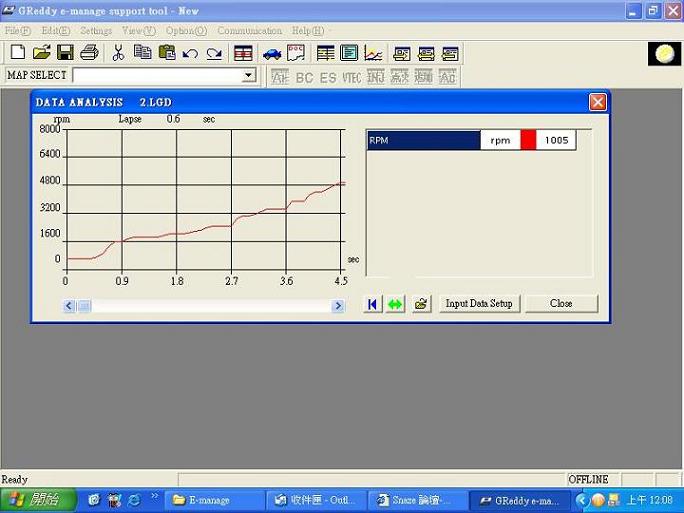Click the Print icon in toolbar
The image size is (684, 513).
pos(89,53)
